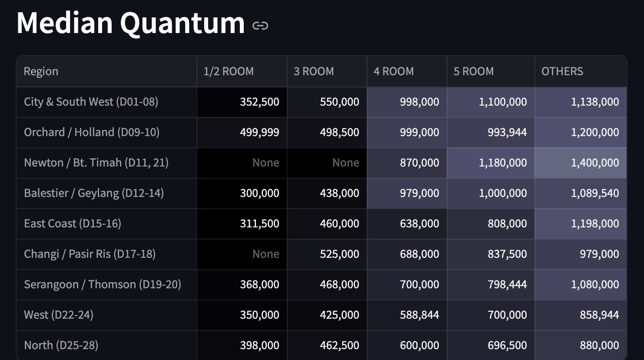Viewport: 644px width, 360px height.
Task: Select the East Coast (D15-16) region cell
Action: pyautogui.click(x=73, y=223)
